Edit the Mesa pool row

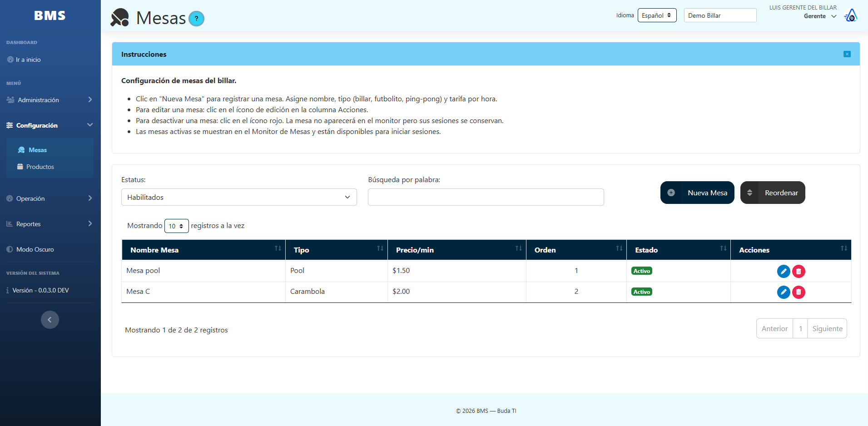point(784,271)
